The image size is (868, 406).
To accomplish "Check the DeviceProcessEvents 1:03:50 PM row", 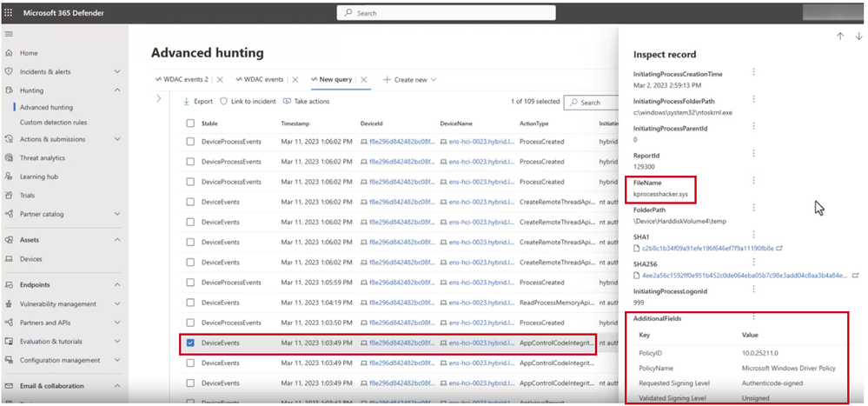I will click(190, 323).
